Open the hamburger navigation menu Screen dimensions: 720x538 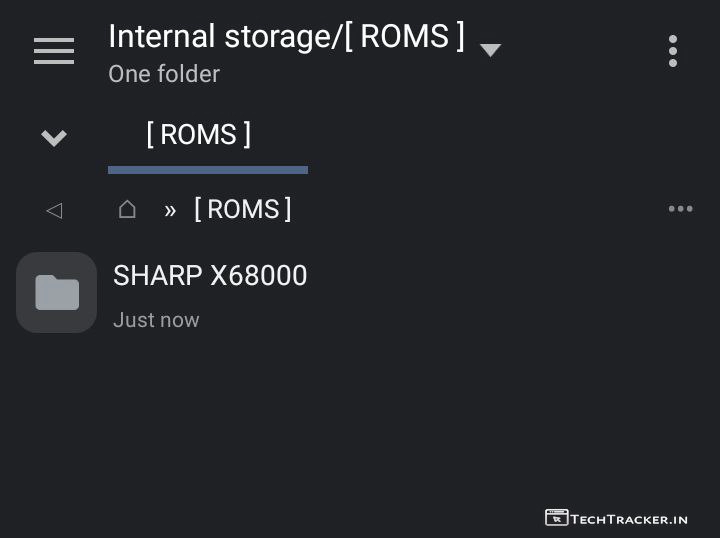coord(54,50)
